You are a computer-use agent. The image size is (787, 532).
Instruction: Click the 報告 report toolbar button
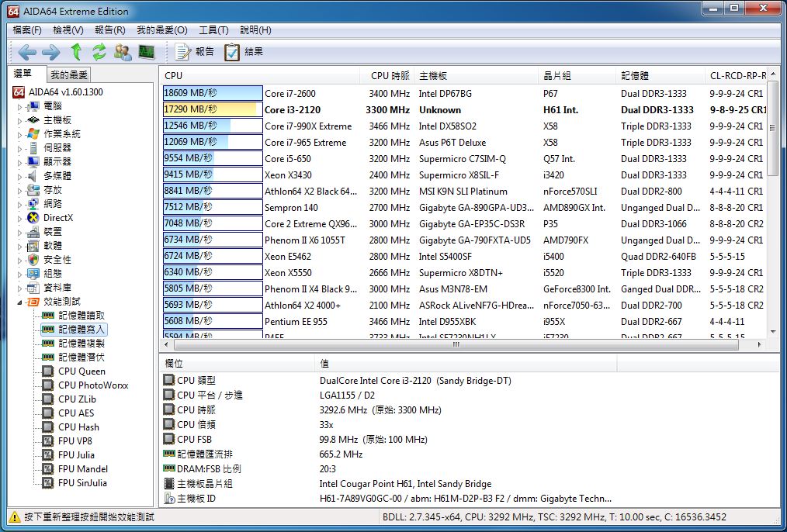tap(194, 51)
